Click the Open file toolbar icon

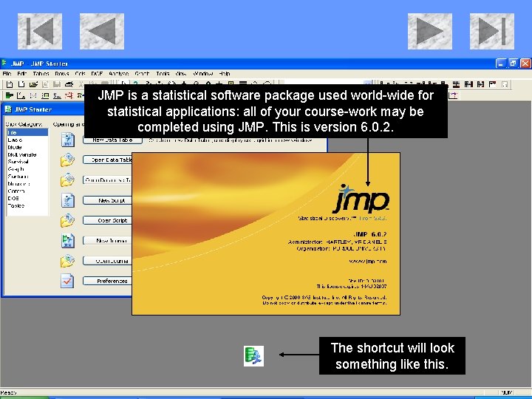(x=33, y=84)
